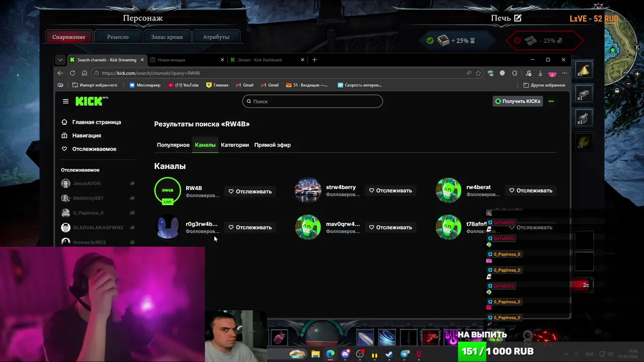Open Discord from the taskbar

tap(345, 354)
